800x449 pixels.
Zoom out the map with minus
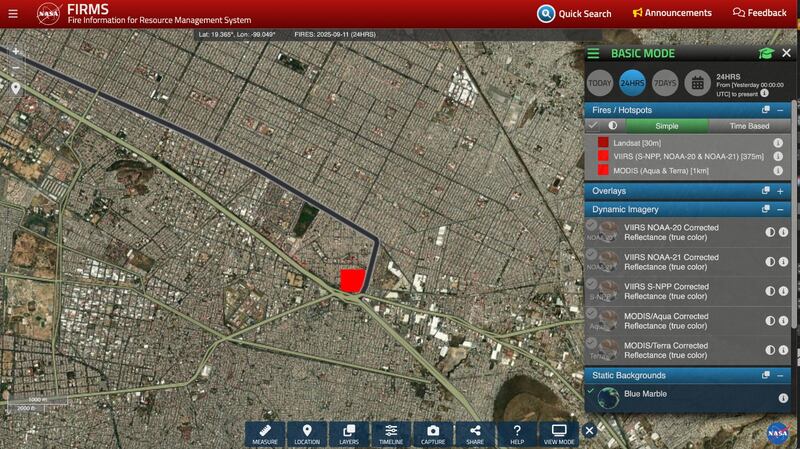[16, 67]
